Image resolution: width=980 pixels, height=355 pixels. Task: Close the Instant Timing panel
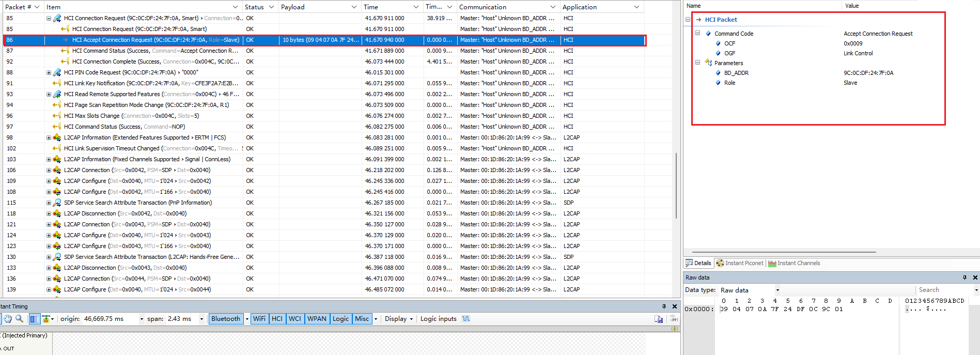tap(675, 306)
